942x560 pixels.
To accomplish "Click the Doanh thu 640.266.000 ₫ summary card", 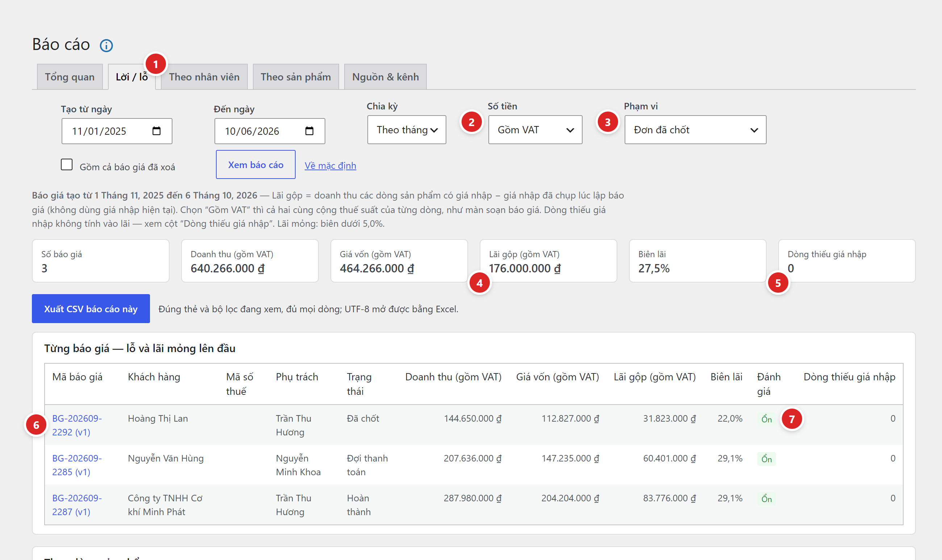I will [x=250, y=261].
